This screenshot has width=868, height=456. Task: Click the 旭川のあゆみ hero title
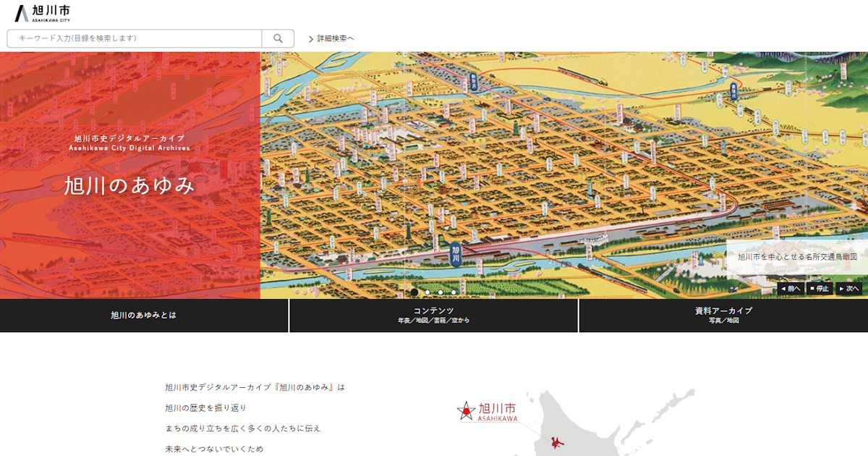[130, 185]
